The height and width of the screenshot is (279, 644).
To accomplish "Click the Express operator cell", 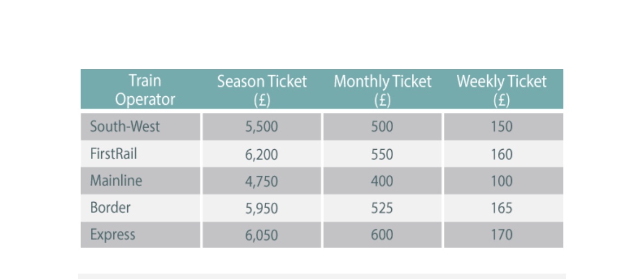I will tap(141, 235).
